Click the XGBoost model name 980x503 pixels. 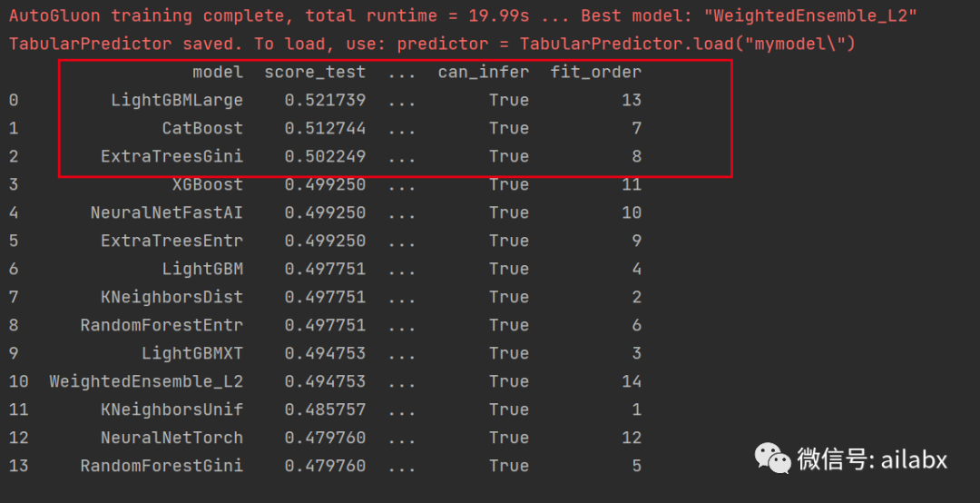coord(208,184)
